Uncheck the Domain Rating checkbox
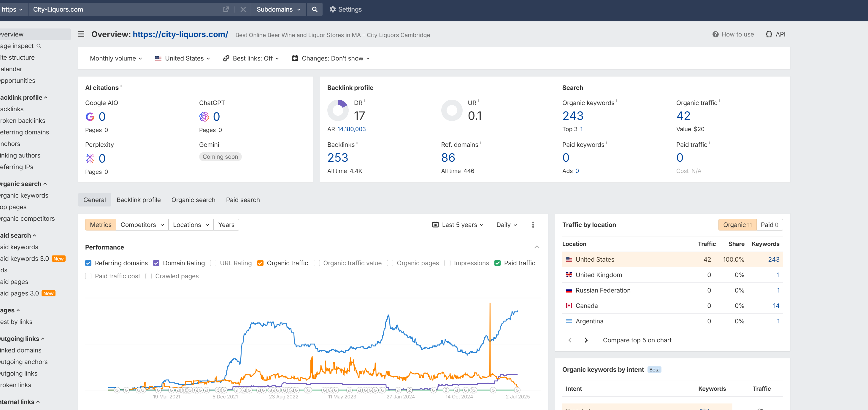868x410 pixels. (156, 263)
